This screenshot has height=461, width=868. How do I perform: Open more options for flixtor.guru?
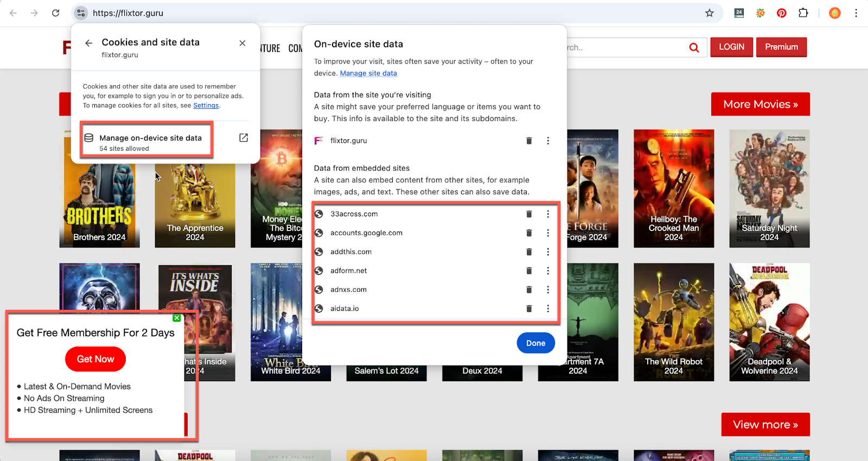[548, 140]
